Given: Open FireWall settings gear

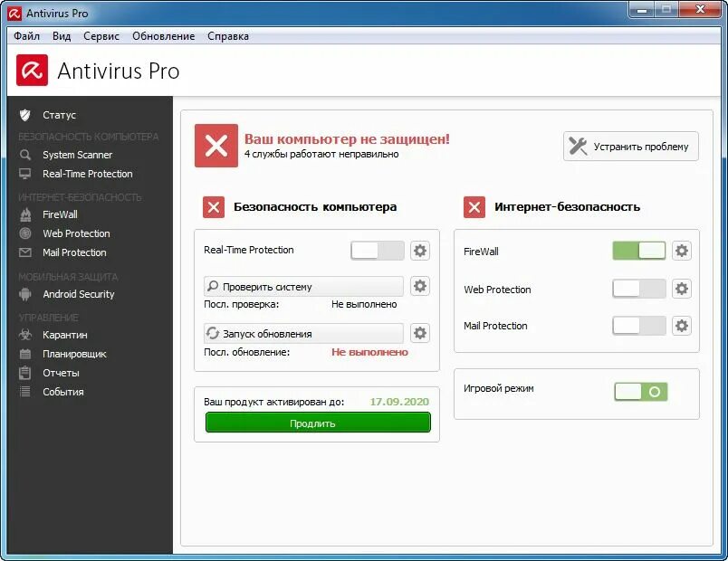Looking at the screenshot, I should point(682,251).
